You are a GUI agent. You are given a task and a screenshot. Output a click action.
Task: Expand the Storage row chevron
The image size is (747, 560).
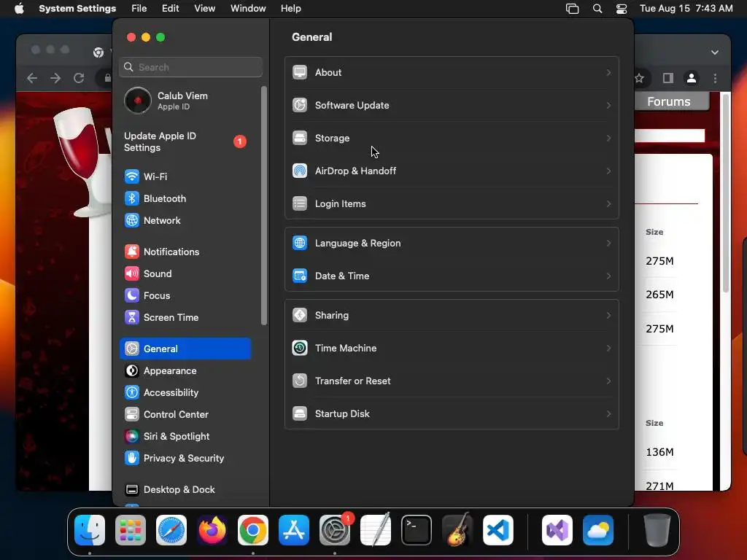(x=609, y=138)
